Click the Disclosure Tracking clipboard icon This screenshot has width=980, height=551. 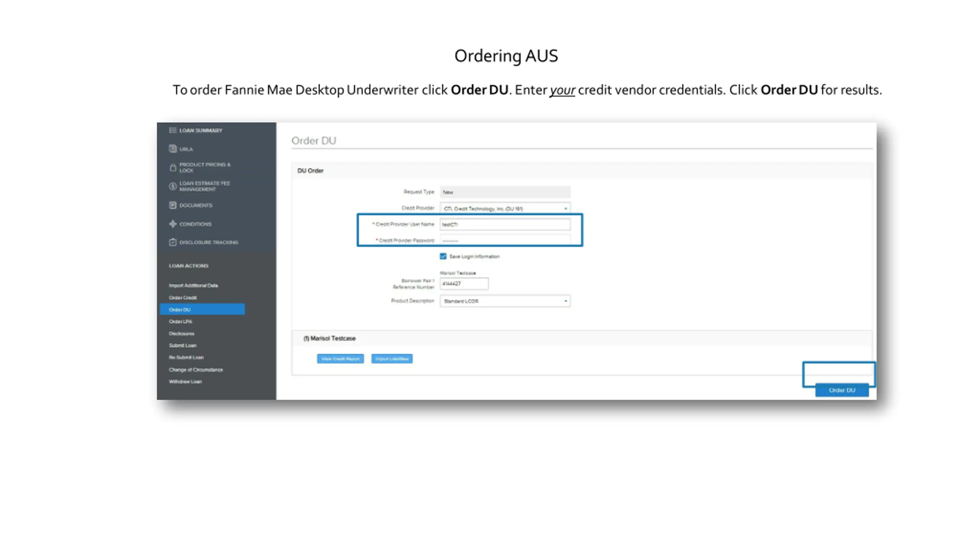click(173, 242)
